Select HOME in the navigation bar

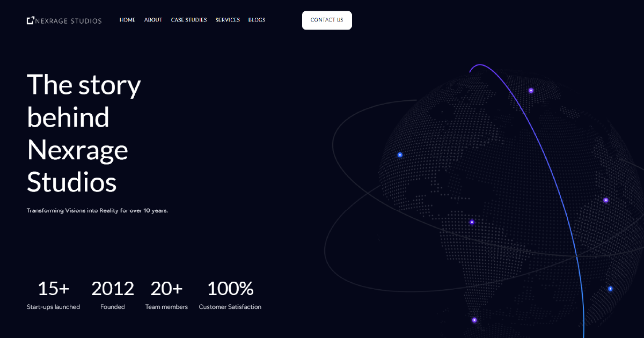[127, 20]
